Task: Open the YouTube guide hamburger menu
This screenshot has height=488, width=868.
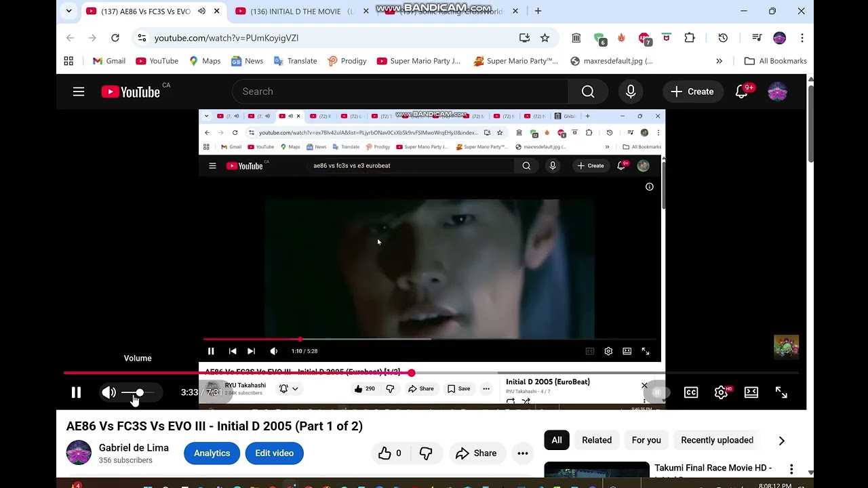Action: click(79, 91)
